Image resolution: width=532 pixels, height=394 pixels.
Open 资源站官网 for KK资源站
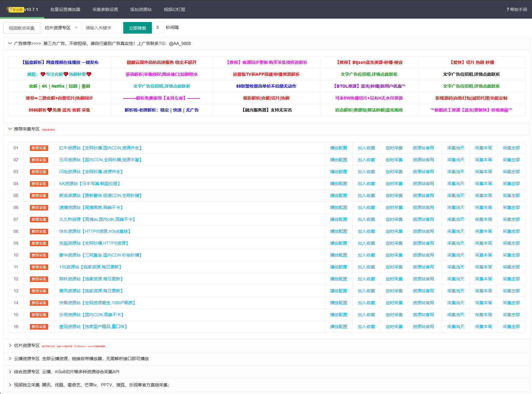click(424, 184)
